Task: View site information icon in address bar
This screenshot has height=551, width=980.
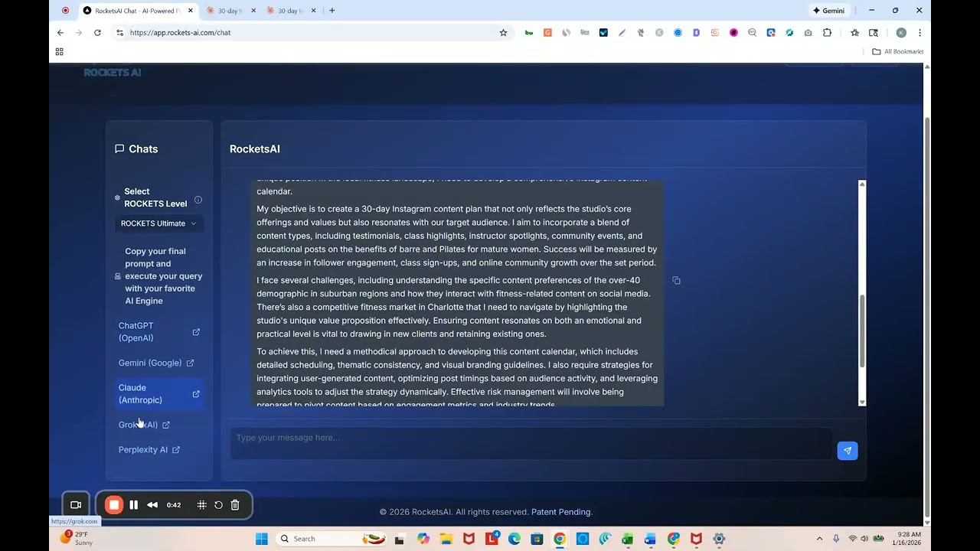Action: [x=119, y=33]
